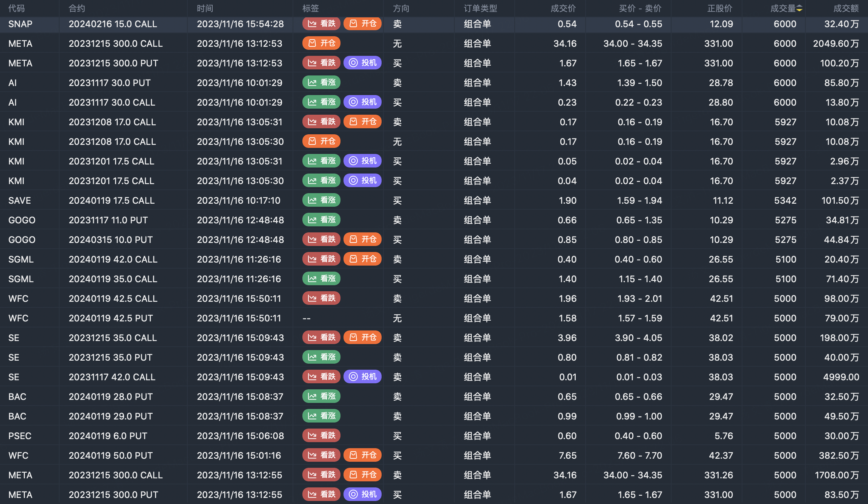Select contract 20240119 17.5 CALL

pyautogui.click(x=112, y=200)
